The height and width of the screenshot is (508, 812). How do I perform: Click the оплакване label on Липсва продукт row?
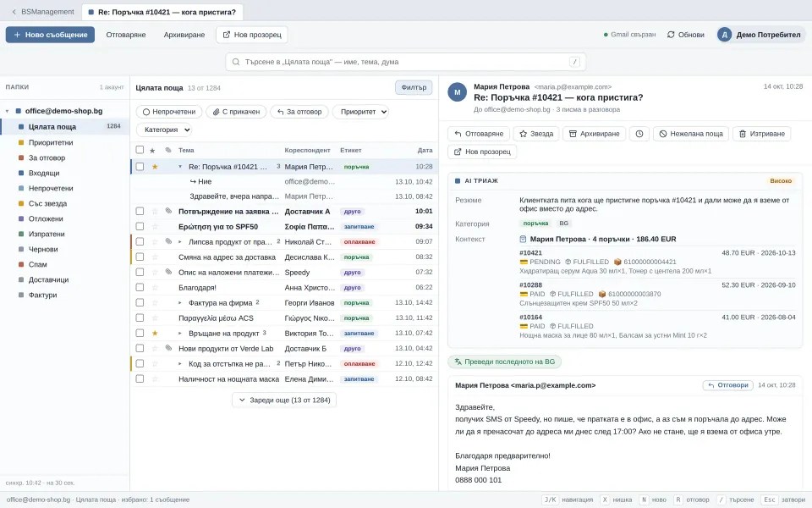(359, 241)
